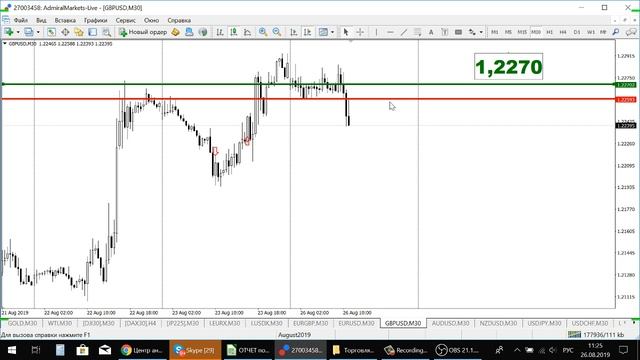The image size is (640, 360).
Task: Toggle the Data Window crosshair-circle icon
Action: coord(65,32)
